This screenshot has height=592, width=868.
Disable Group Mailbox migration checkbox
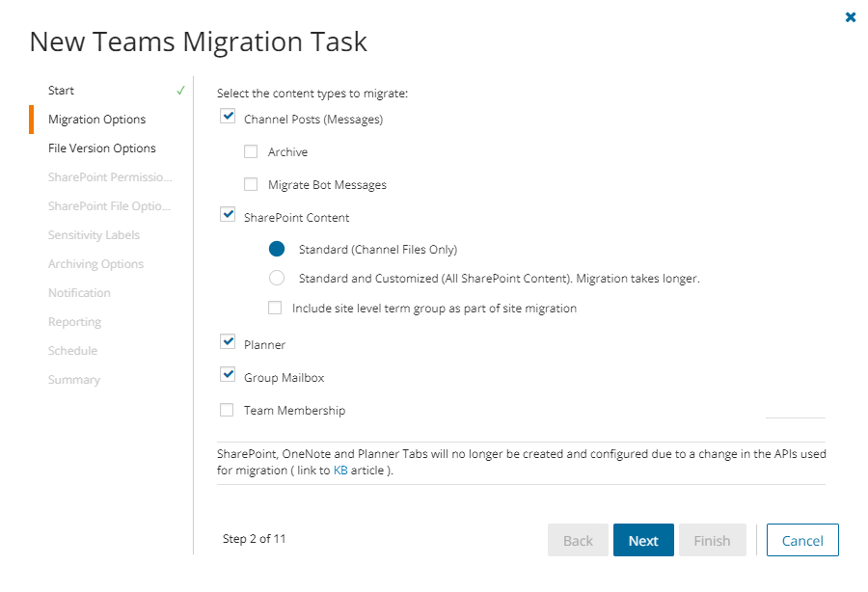[x=228, y=376]
